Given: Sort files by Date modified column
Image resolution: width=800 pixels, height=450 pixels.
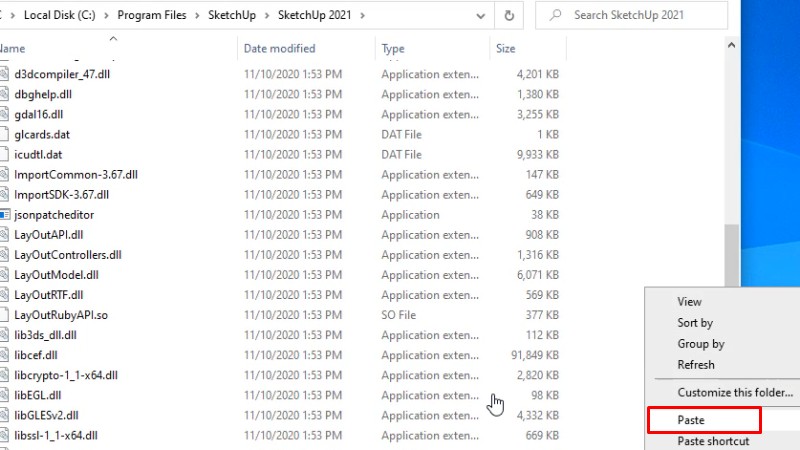Looking at the screenshot, I should click(280, 49).
